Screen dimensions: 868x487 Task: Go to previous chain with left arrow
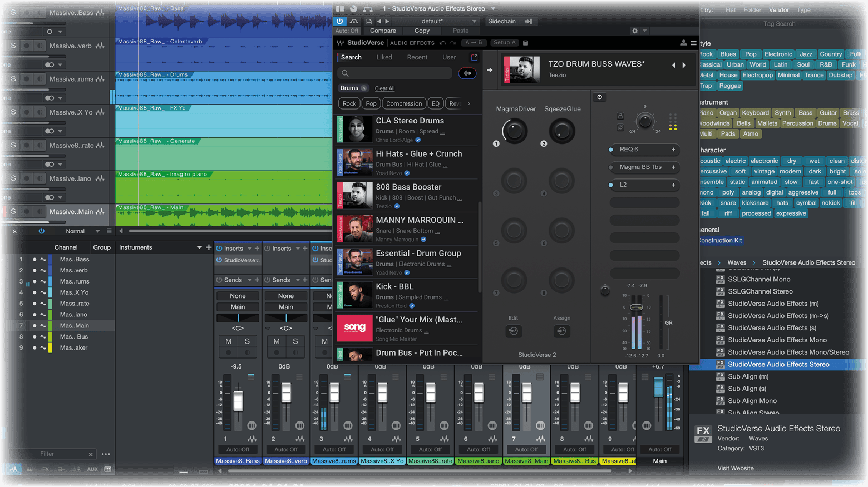674,65
